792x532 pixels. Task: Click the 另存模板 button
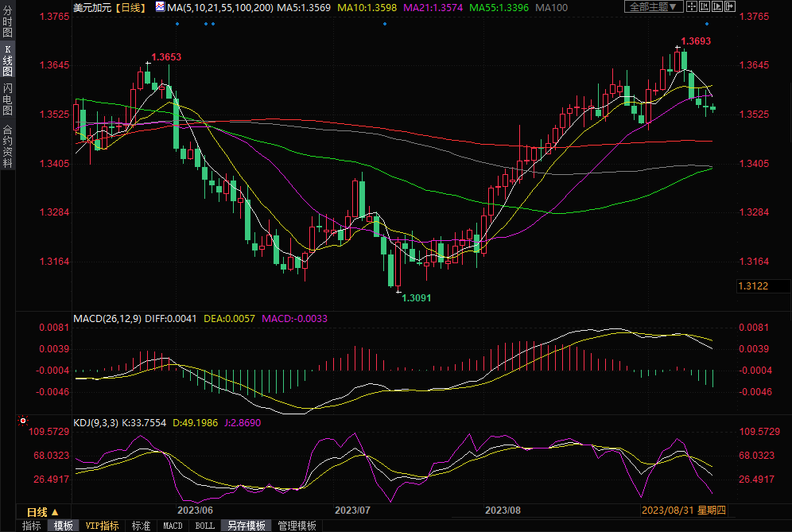pyautogui.click(x=246, y=526)
